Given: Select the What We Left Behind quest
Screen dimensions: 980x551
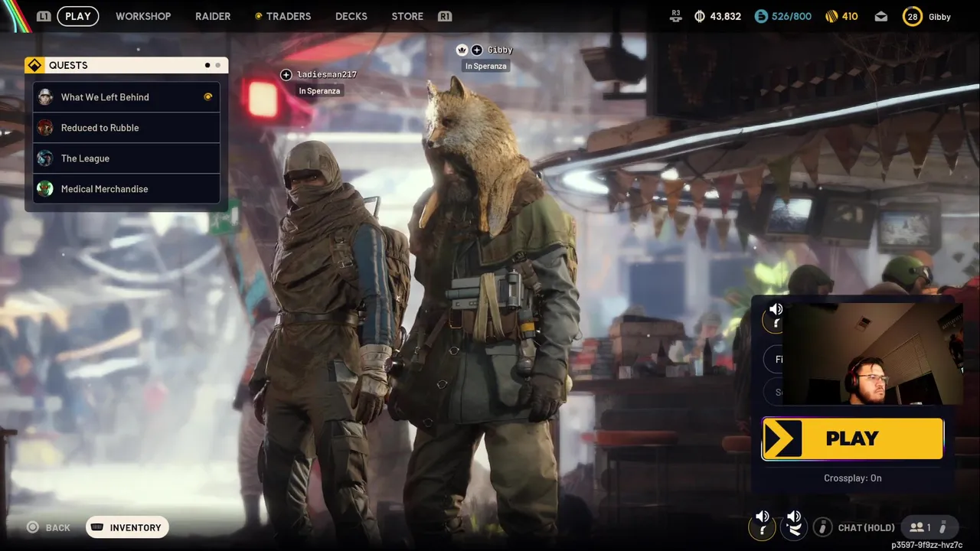Looking at the screenshot, I should coord(126,97).
